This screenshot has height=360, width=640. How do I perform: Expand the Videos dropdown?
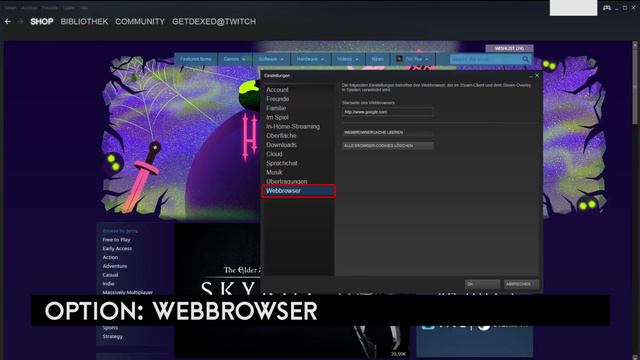coord(348,59)
